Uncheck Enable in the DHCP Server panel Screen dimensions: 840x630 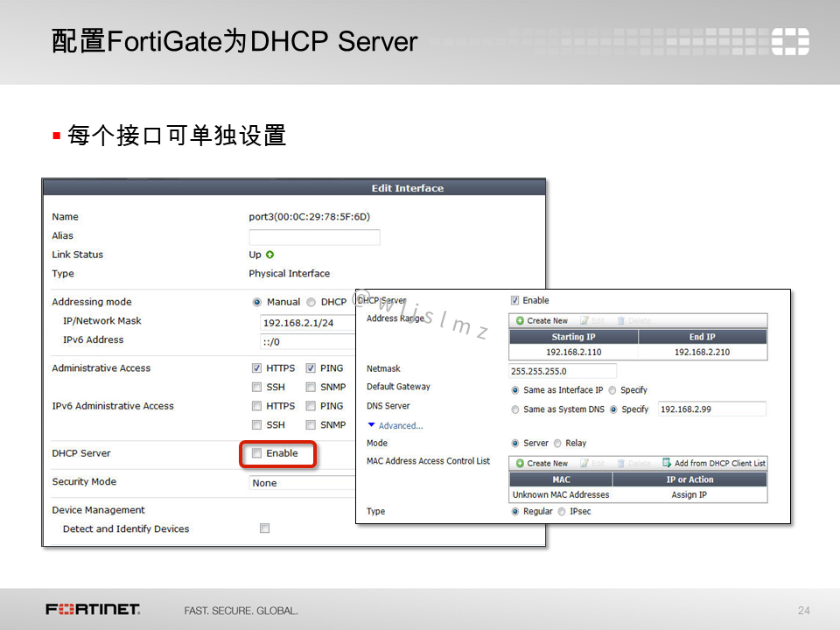(514, 300)
